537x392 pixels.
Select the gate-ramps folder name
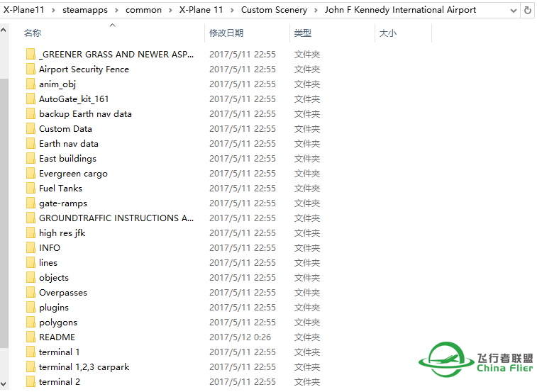63,203
